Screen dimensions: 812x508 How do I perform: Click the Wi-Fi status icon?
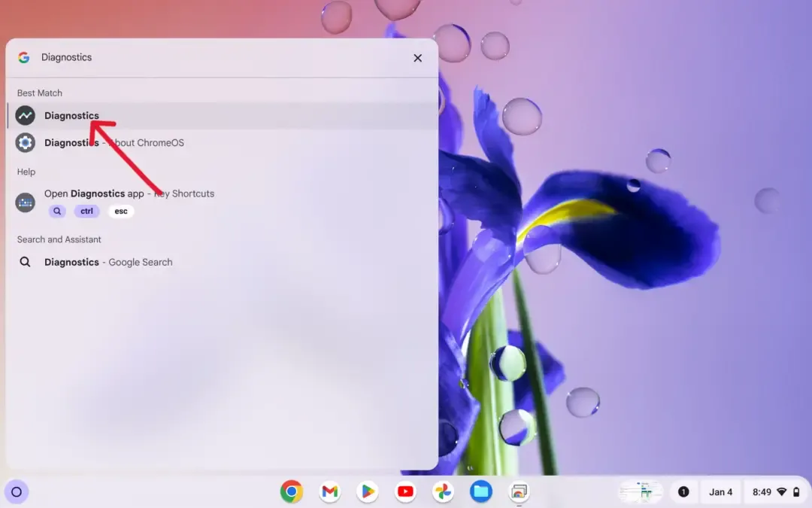[782, 492]
